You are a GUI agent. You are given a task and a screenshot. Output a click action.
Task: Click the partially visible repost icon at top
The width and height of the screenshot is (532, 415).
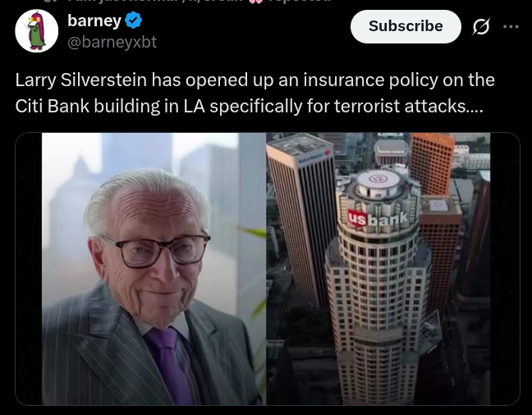[50, 1]
